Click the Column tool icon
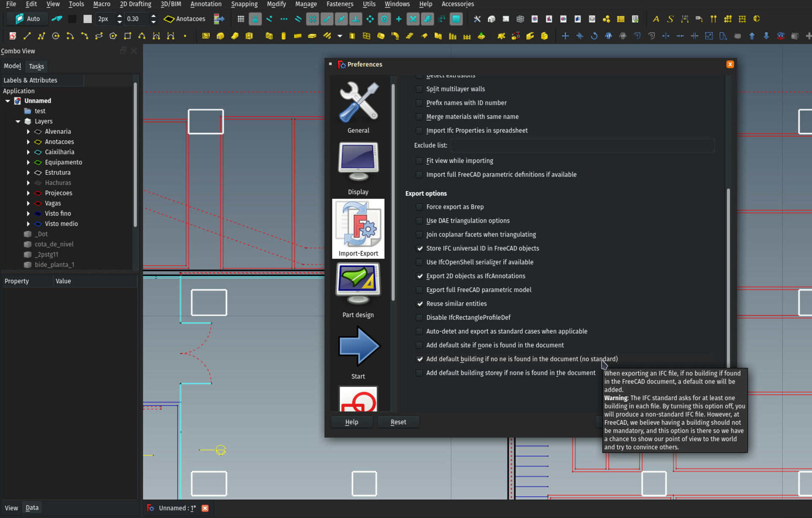 click(x=283, y=36)
